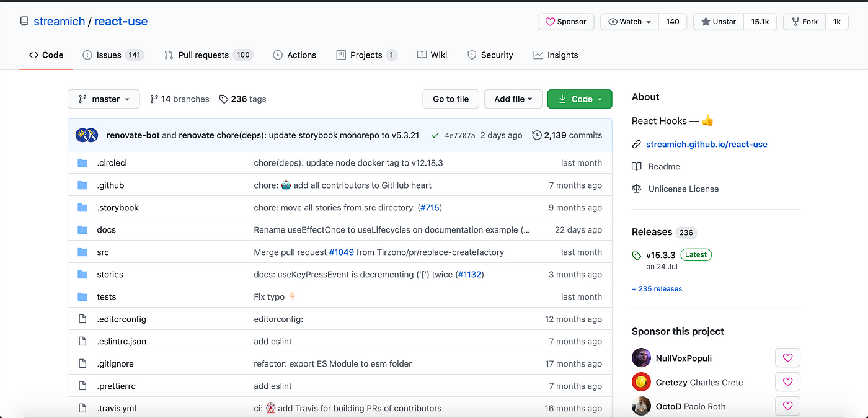Click the .circleci folder icon

coord(82,163)
